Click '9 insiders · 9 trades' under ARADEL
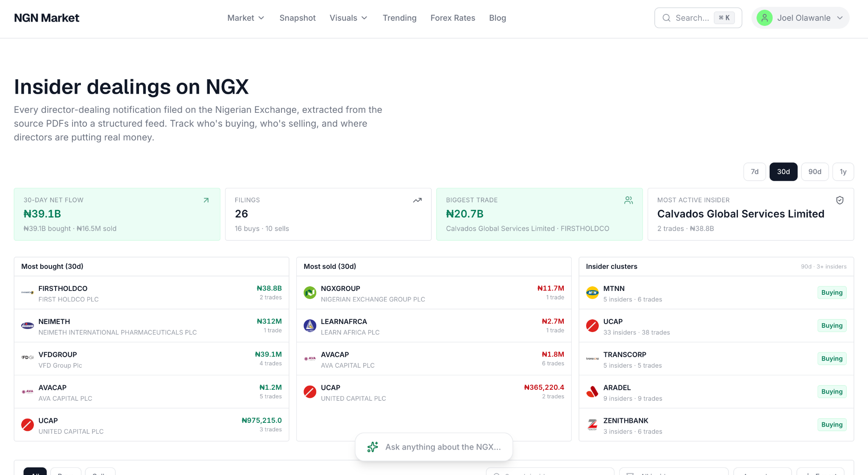The height and width of the screenshot is (475, 868). click(633, 399)
